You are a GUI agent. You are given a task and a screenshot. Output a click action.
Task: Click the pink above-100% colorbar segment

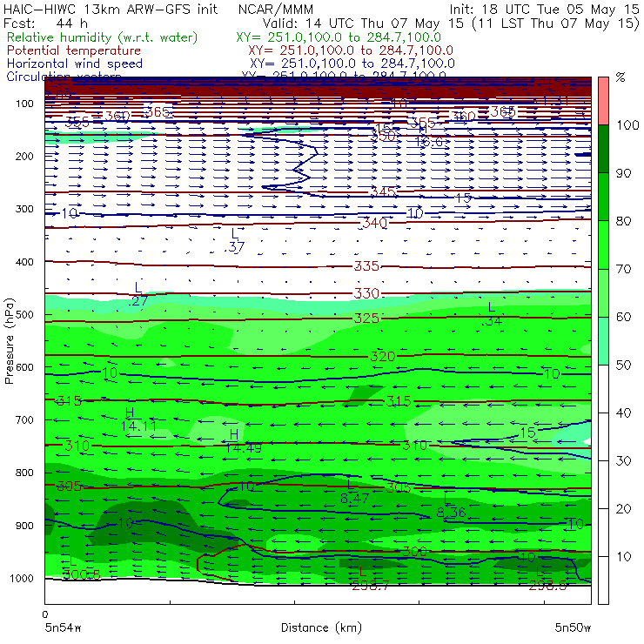click(603, 101)
